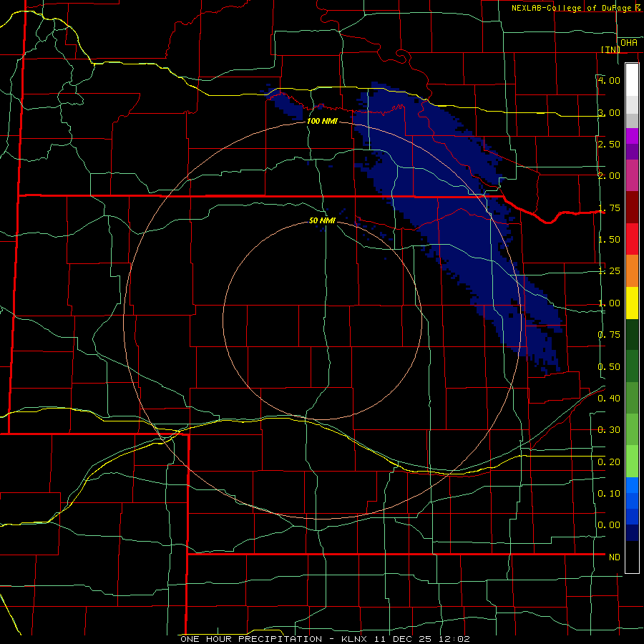Click the 2.50 legend value
The image size is (644, 644).
609,144
